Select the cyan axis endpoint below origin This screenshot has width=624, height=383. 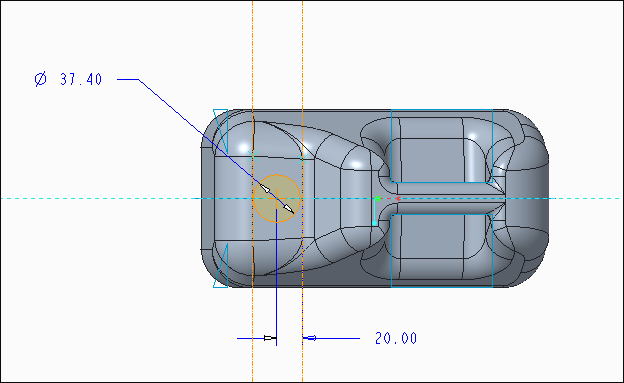click(375, 223)
